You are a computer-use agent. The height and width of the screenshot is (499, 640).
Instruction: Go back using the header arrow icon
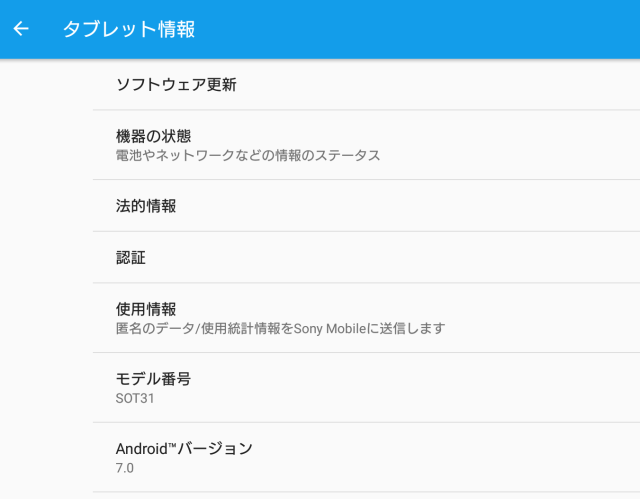(x=21, y=29)
